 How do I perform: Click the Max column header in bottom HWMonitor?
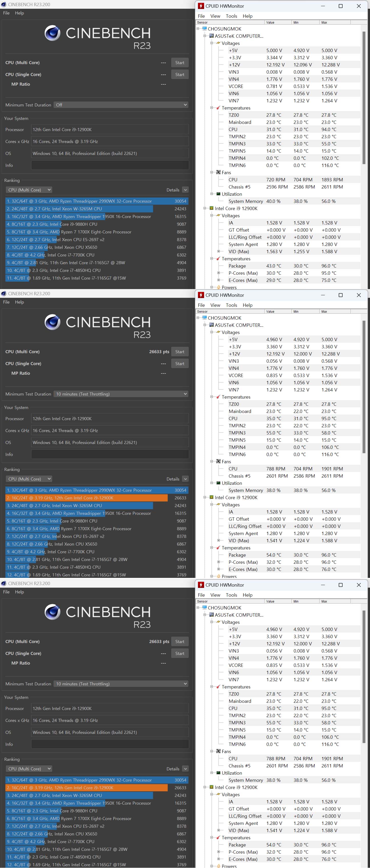335,601
